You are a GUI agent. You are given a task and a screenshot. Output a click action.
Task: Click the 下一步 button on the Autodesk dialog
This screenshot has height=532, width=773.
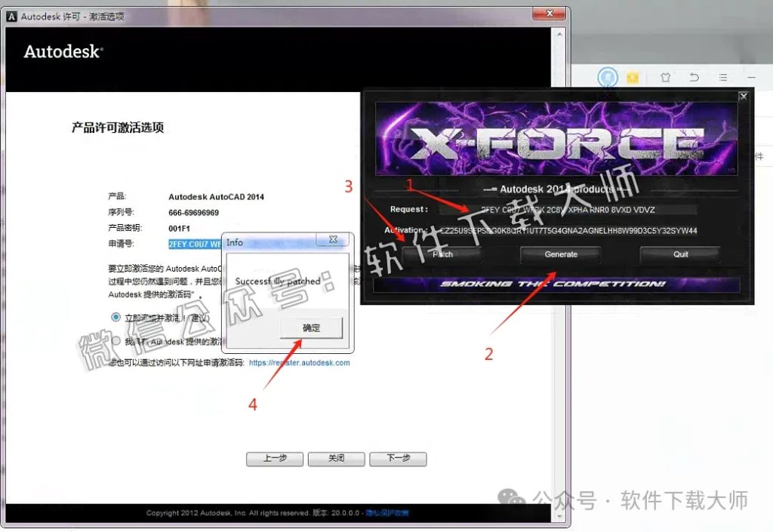398,459
